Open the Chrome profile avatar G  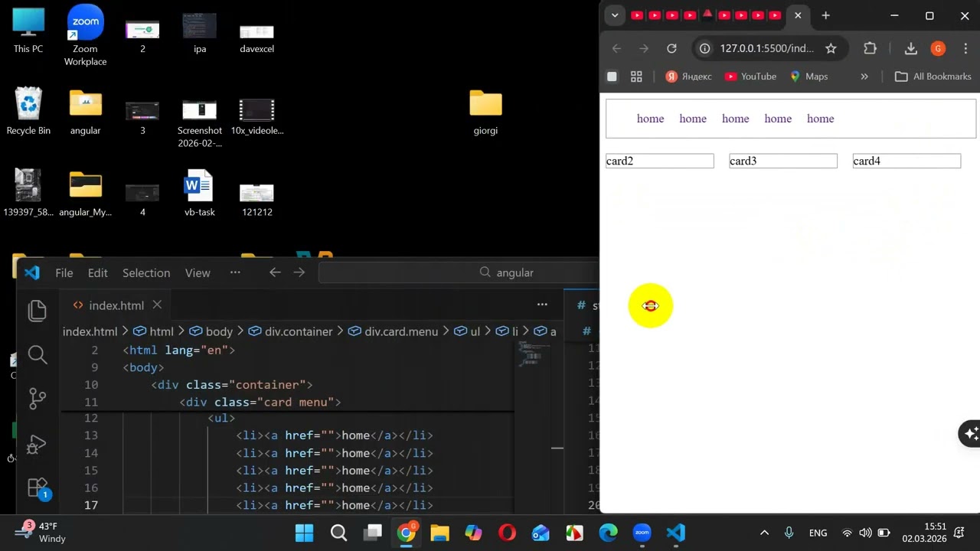tap(938, 48)
